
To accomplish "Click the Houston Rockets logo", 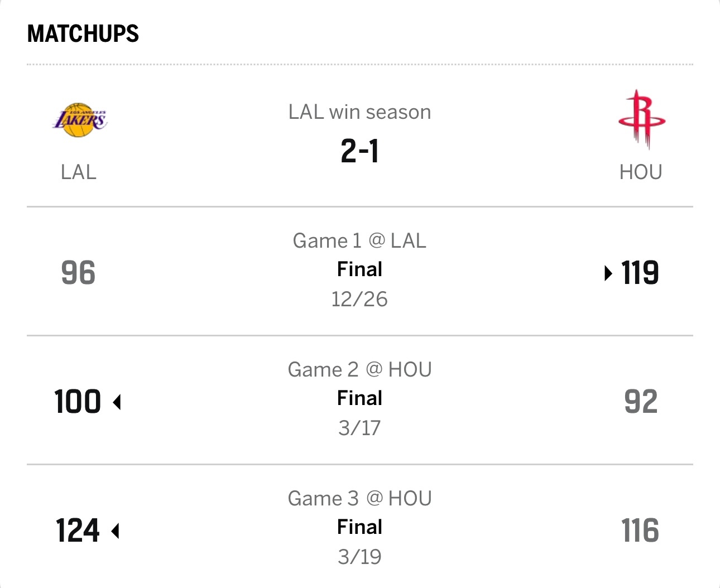I will (x=641, y=119).
